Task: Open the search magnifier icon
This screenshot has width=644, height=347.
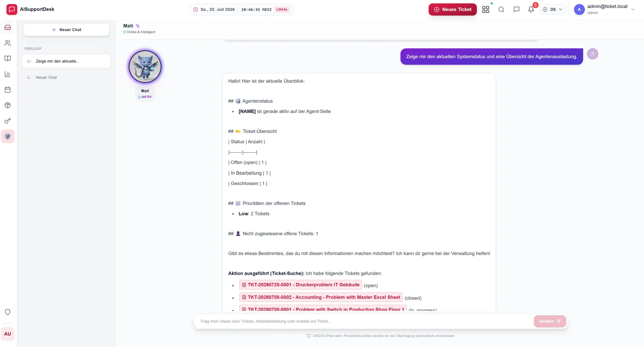Action: click(x=501, y=9)
